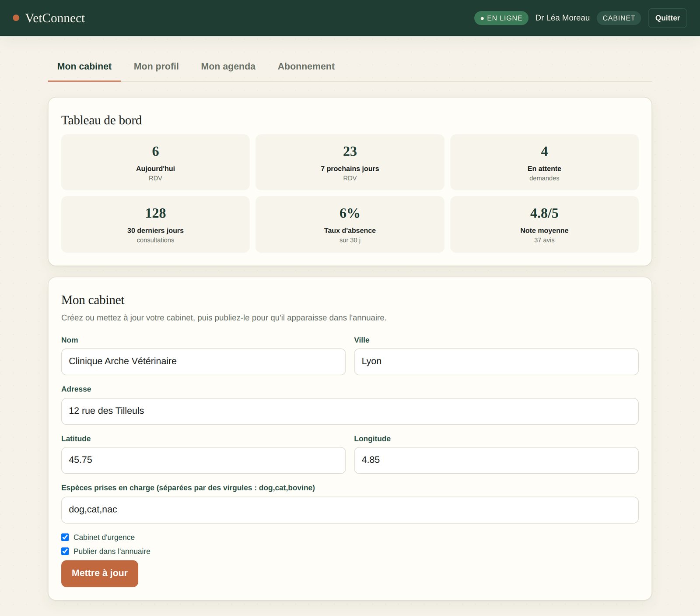Click the VetConnect brand name

click(x=55, y=18)
